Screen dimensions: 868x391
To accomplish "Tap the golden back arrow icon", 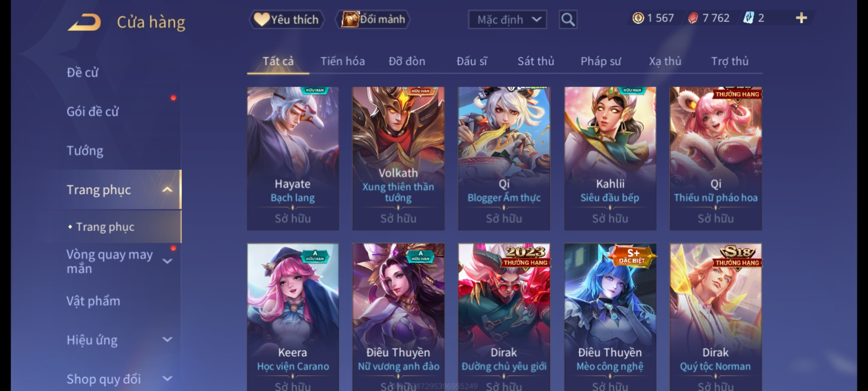I will click(x=84, y=22).
